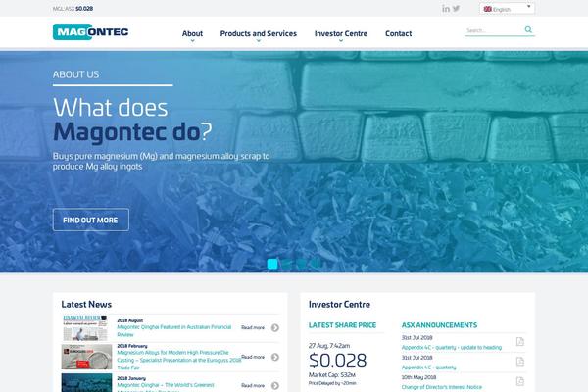
Task: Click Read more for the 2018 August news
Action: [253, 328]
